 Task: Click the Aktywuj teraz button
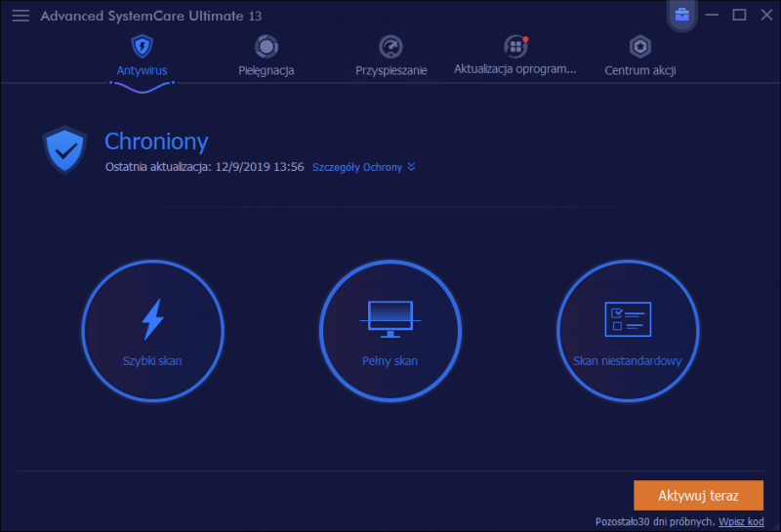698,496
